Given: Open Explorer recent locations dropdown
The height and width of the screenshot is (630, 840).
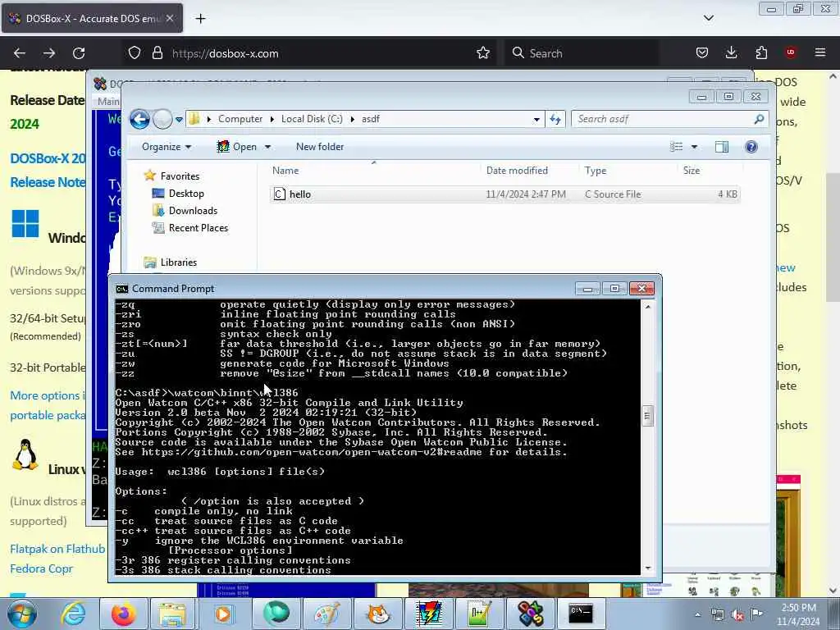Looking at the screenshot, I should [179, 120].
